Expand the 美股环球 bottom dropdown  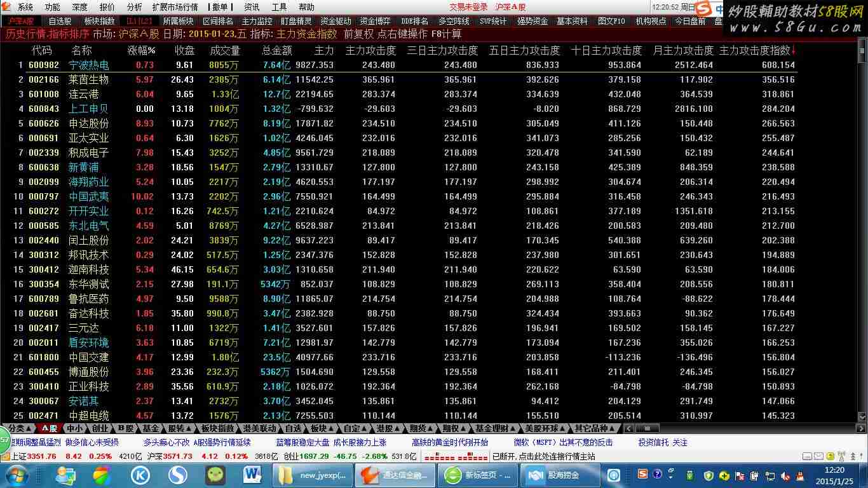545,429
